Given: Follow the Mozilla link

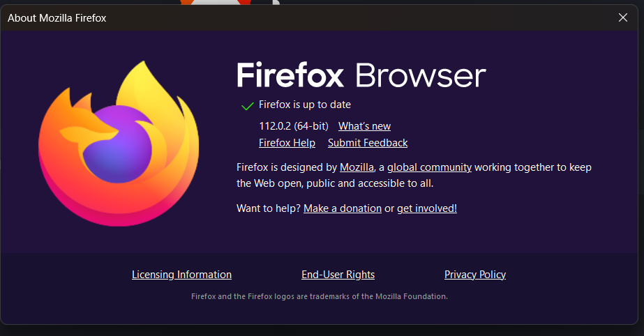Looking at the screenshot, I should click(x=357, y=167).
